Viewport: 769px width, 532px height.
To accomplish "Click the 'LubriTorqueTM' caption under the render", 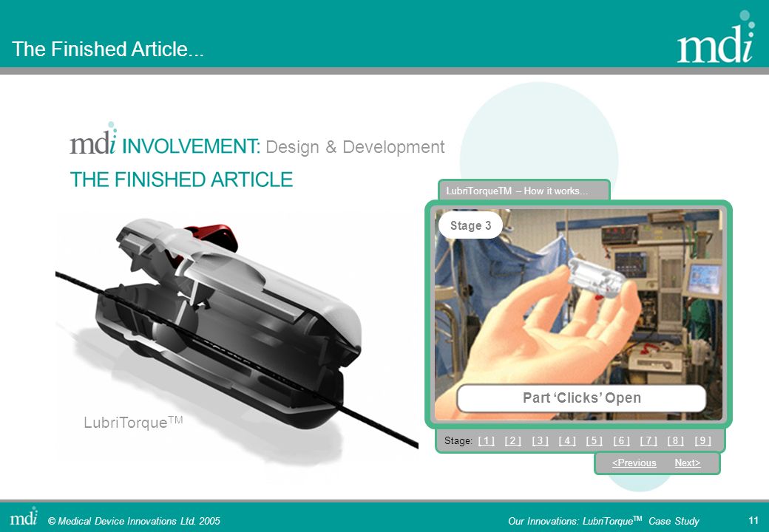I will (x=133, y=422).
